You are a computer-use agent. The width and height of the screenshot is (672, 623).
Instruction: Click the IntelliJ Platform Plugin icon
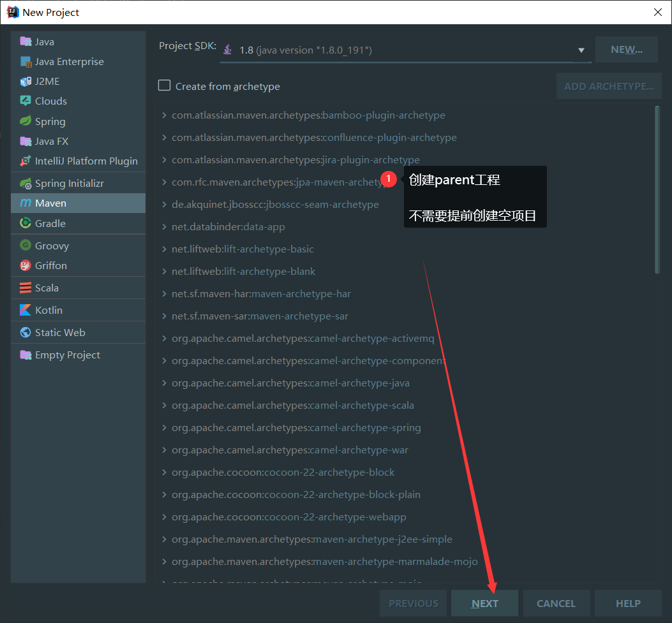[26, 161]
